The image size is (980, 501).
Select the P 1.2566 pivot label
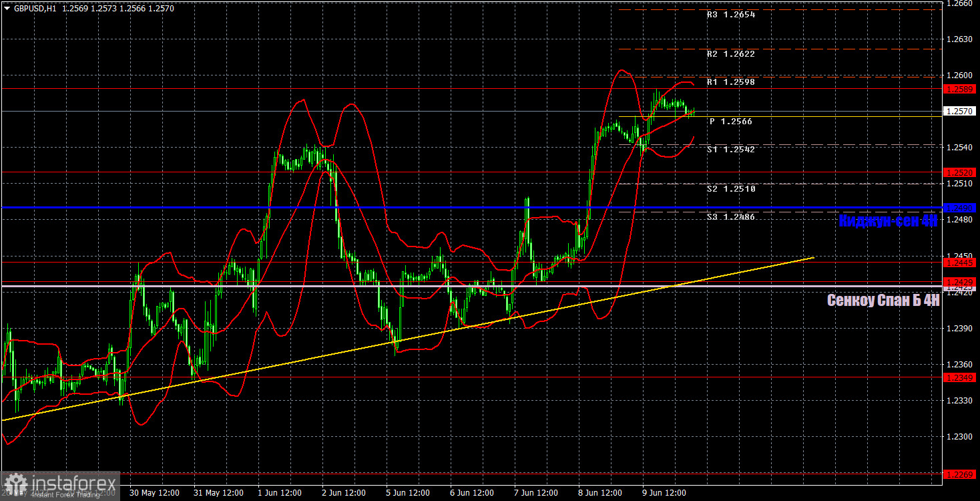point(731,122)
